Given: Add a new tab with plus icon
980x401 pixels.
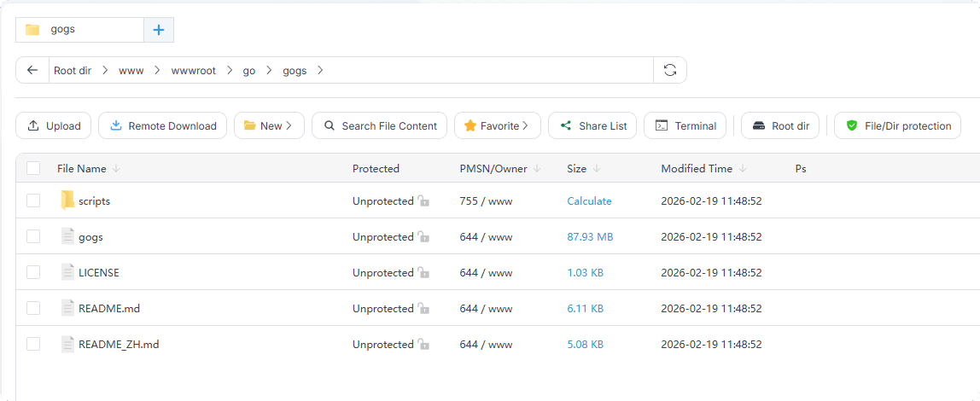Looking at the screenshot, I should click(x=159, y=30).
